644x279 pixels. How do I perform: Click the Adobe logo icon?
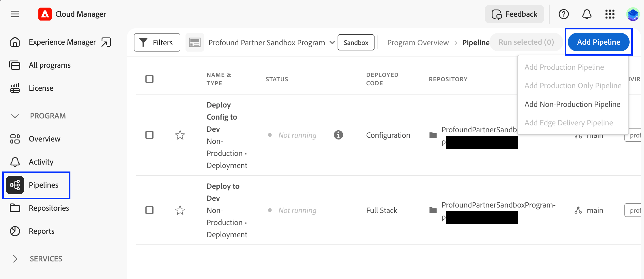tap(45, 14)
